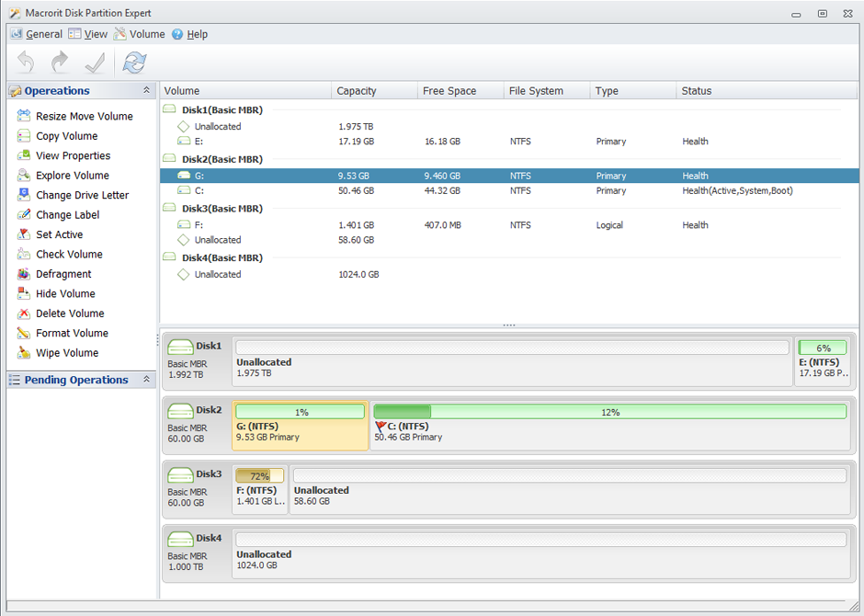Viewport: 864px width, 616px height.
Task: Click the Disk2 drive icon in disk map
Action: tap(180, 411)
